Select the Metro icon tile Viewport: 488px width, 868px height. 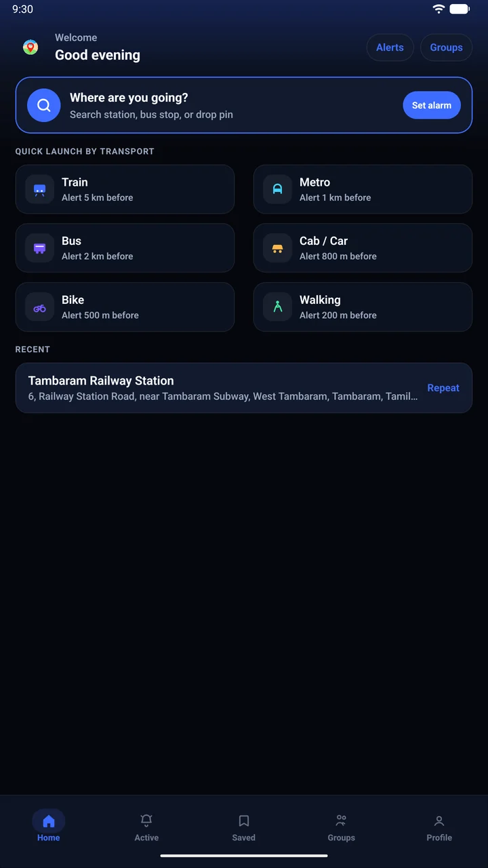click(x=277, y=189)
